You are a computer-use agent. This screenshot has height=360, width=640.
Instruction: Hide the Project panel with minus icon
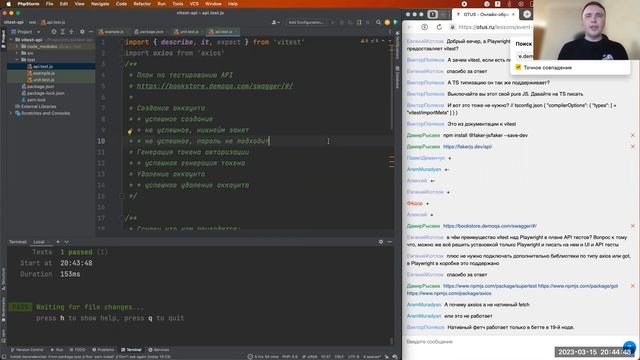point(91,31)
